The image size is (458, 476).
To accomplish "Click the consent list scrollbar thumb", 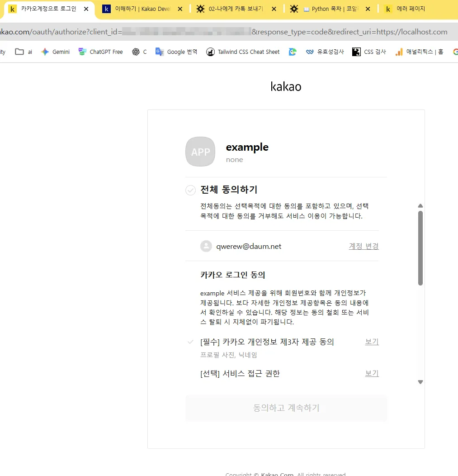I will (420, 248).
